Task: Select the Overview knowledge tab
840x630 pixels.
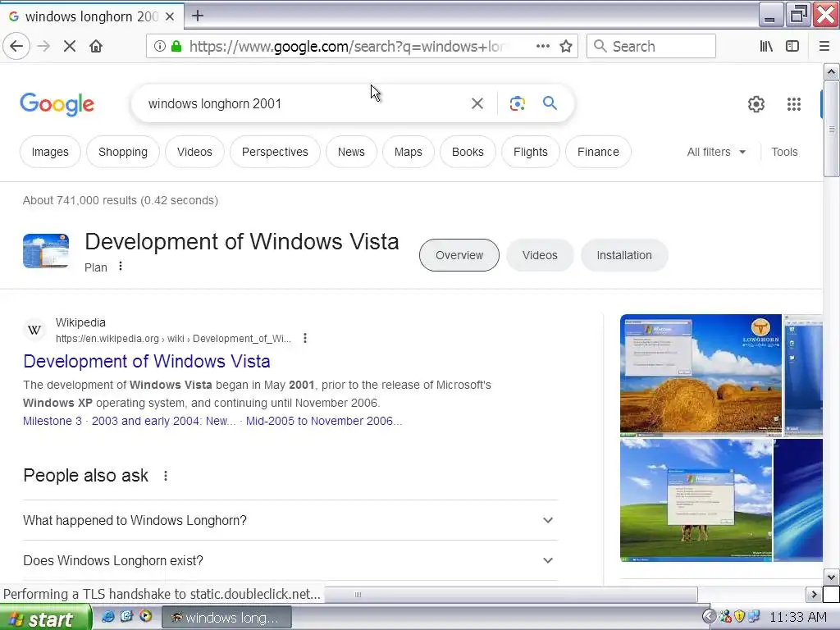Action: [459, 255]
